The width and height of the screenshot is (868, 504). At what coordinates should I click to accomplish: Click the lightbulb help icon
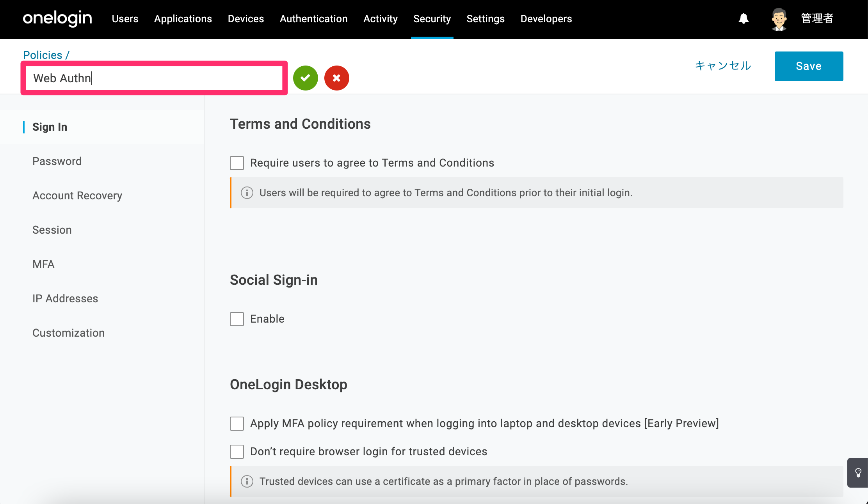[858, 473]
